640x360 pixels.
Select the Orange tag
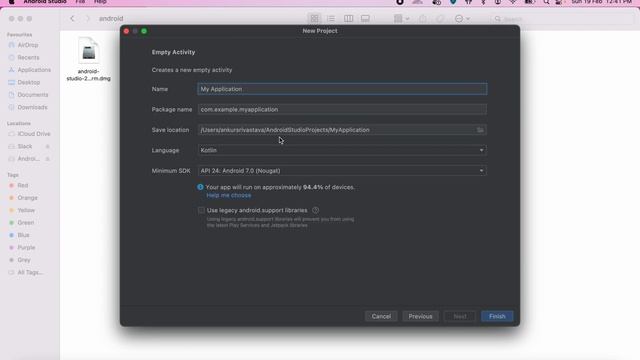click(x=27, y=198)
